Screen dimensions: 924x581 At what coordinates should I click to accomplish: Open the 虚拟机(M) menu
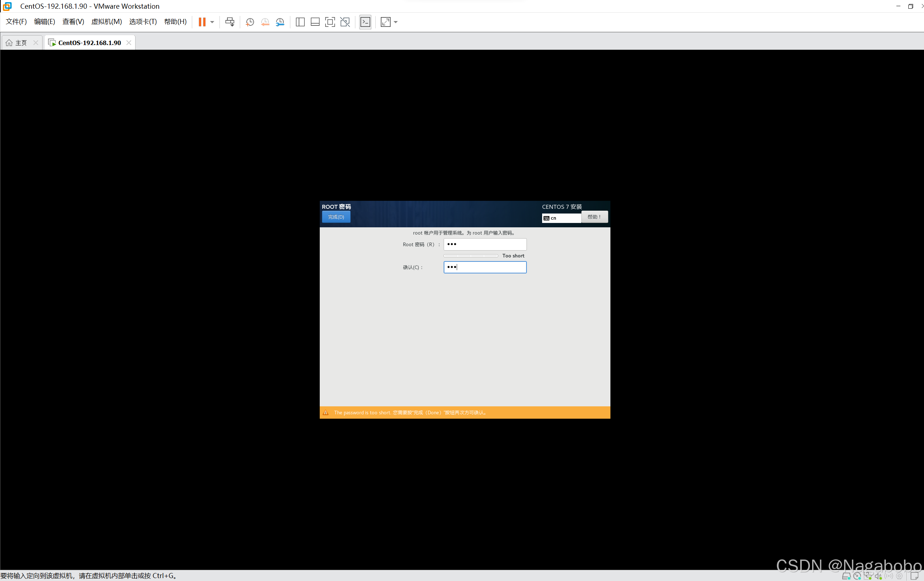(x=106, y=21)
